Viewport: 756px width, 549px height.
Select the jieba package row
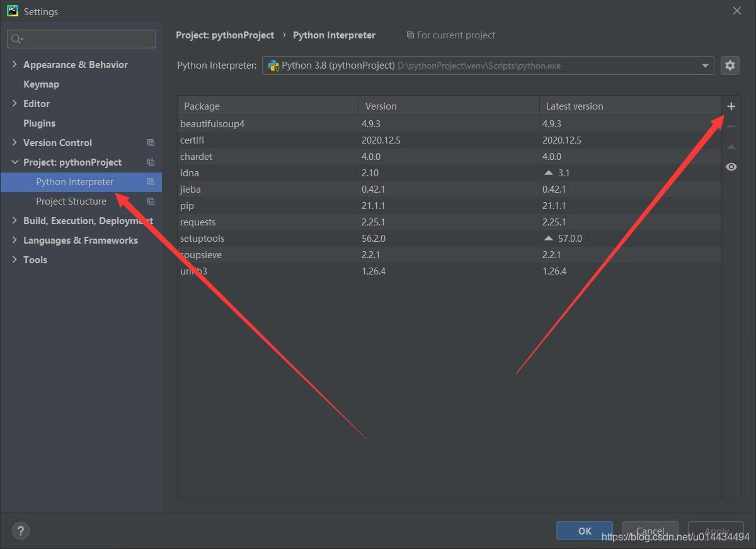449,189
